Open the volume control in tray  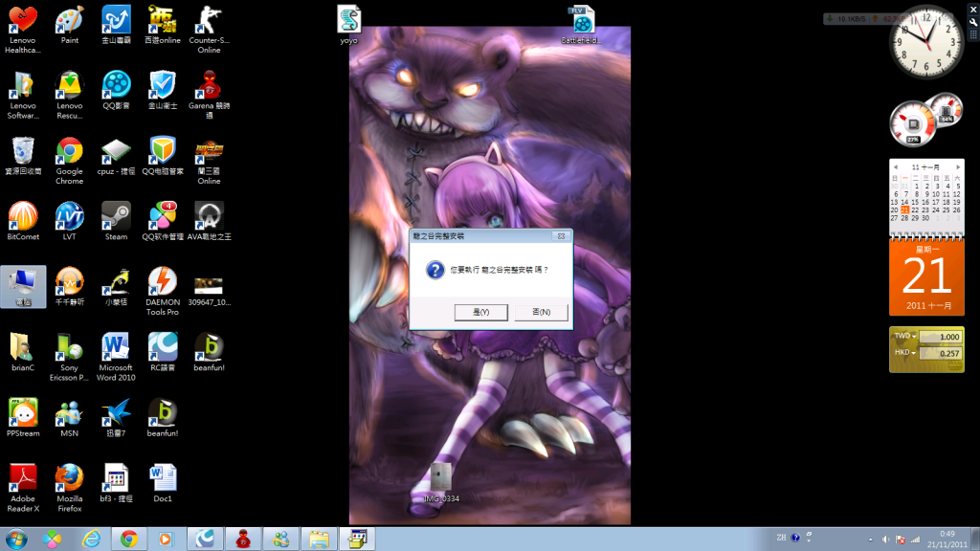[x=885, y=540]
